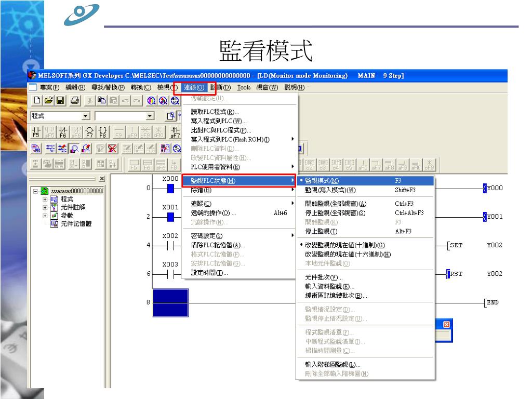The height and width of the screenshot is (399, 532).
Task: Expand the 寫入程式到PLC(Flash ROM) submenu
Action: point(239,139)
